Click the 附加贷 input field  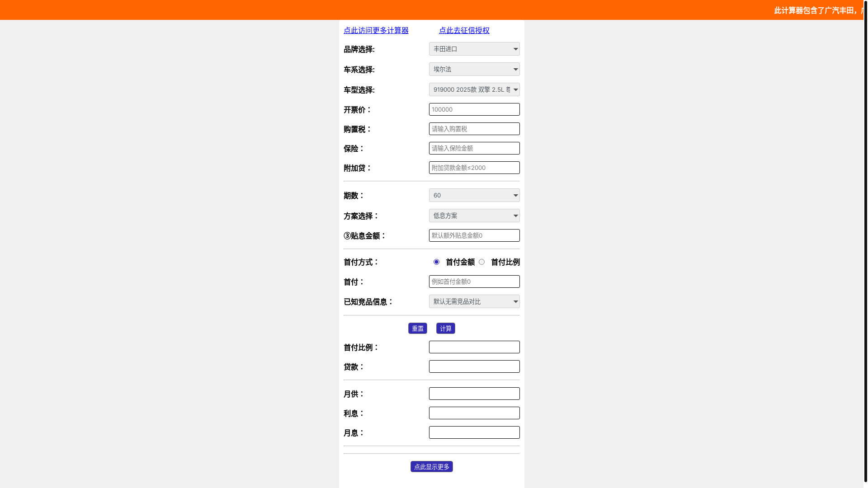[x=474, y=168]
